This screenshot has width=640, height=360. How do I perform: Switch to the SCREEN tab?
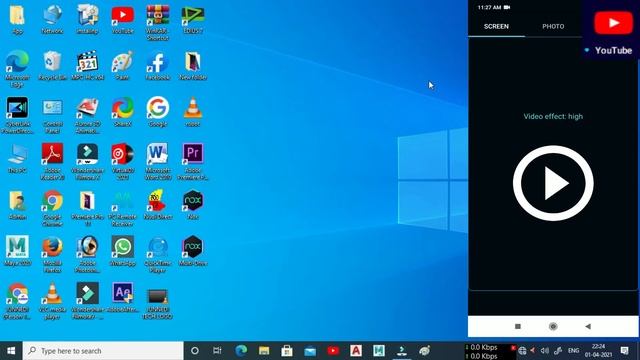coord(496,27)
